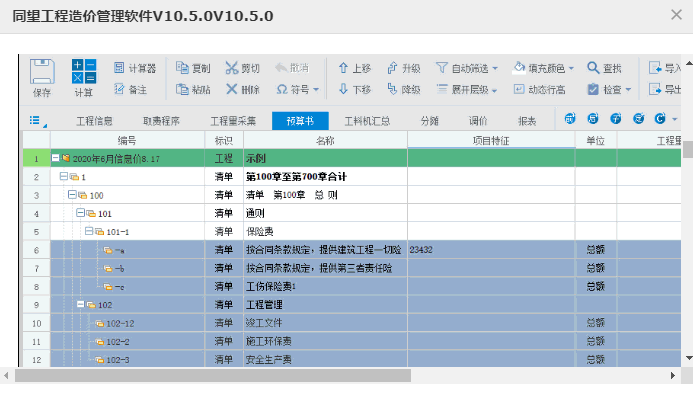
Task: Click the fourth blue round icon after 报表
Action: pos(639,118)
